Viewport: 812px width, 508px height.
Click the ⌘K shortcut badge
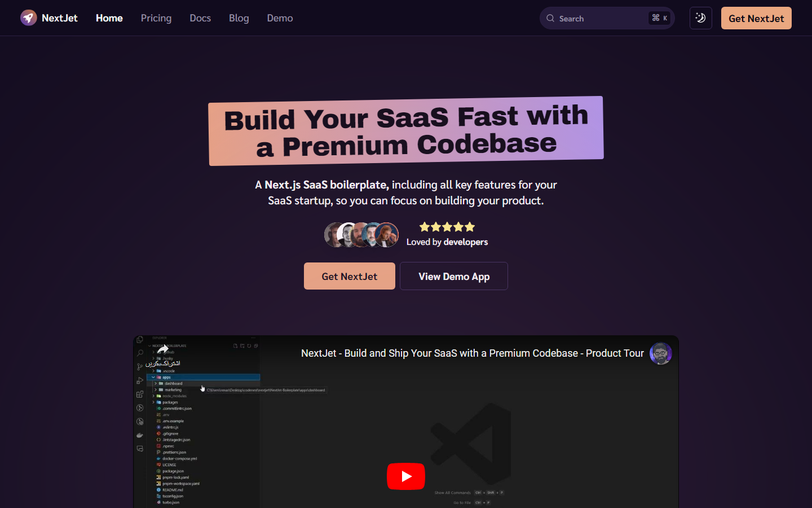coord(659,18)
